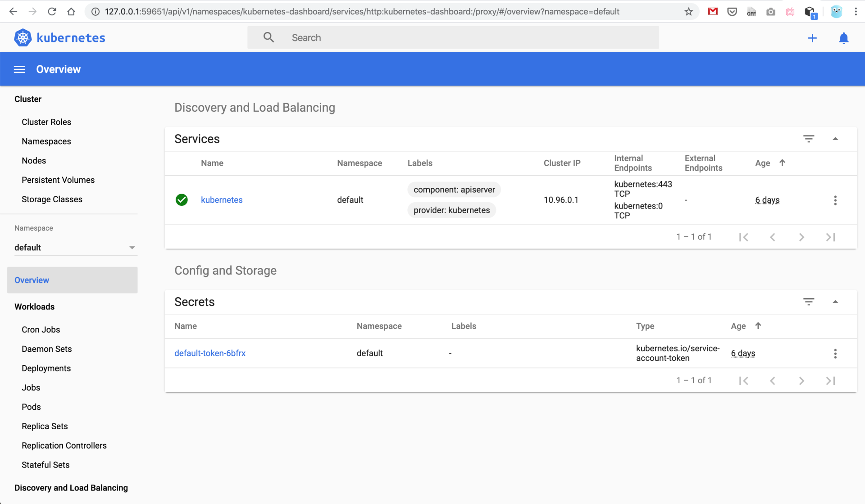Bookmark this page with star icon
This screenshot has height=504, width=865.
pos(688,12)
